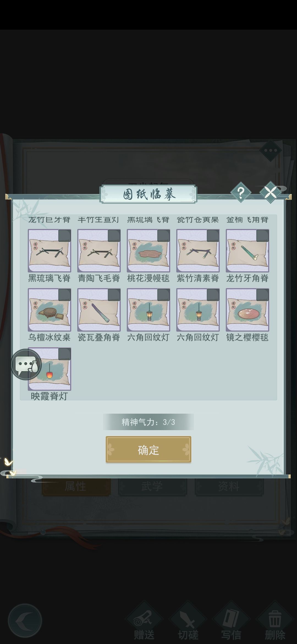
Task: Select the 乌檀冰纹桌 blueprint icon
Action: click(50, 310)
